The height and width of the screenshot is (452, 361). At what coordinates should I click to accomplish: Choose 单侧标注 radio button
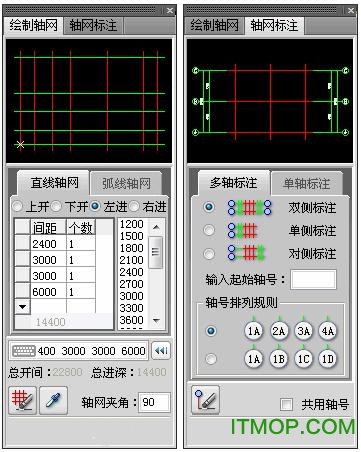[x=209, y=230]
